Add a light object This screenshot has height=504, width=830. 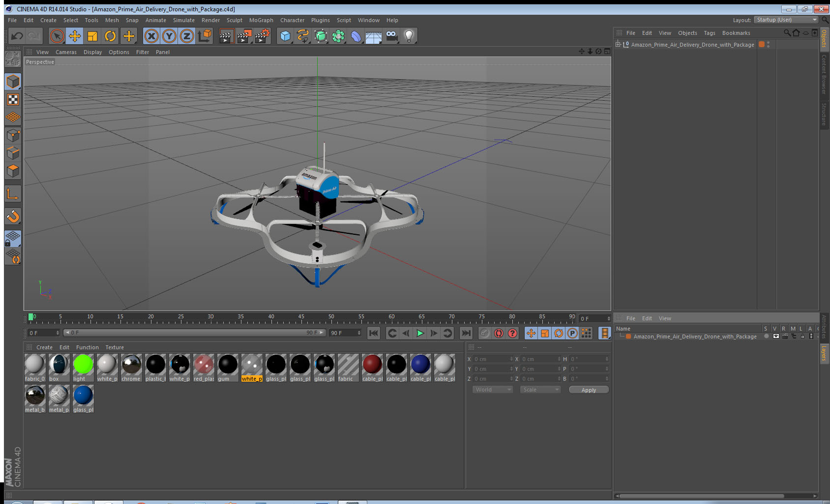pyautogui.click(x=409, y=36)
